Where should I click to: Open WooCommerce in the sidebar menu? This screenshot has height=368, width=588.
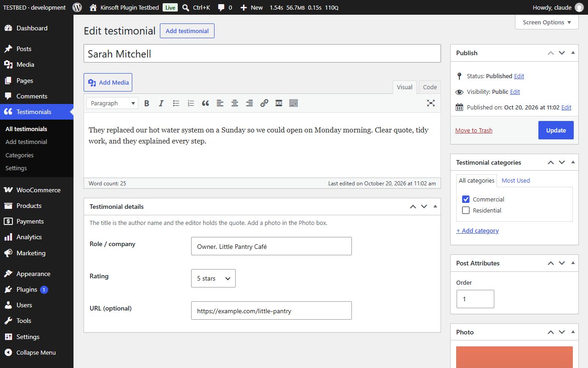37,190
